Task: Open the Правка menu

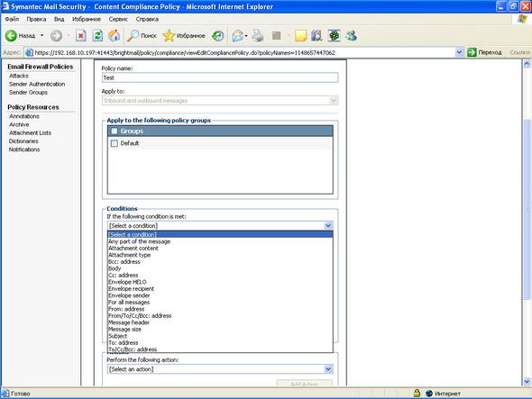Action: tap(36, 19)
